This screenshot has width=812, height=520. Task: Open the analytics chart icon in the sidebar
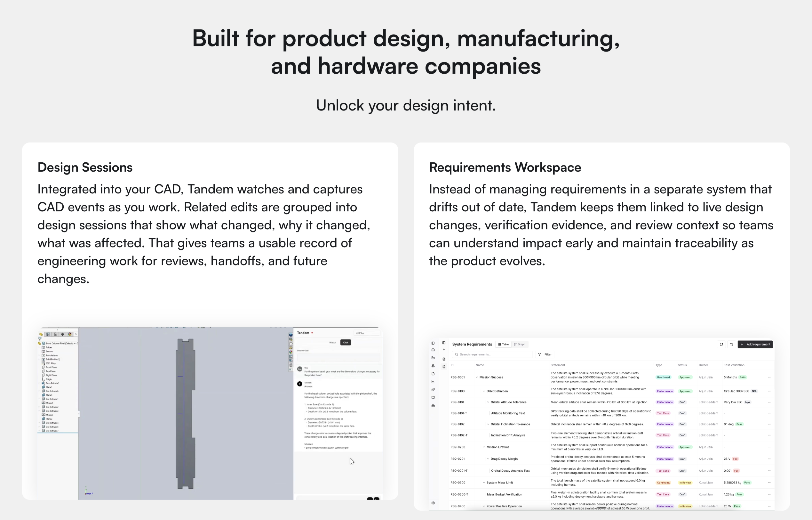(433, 382)
